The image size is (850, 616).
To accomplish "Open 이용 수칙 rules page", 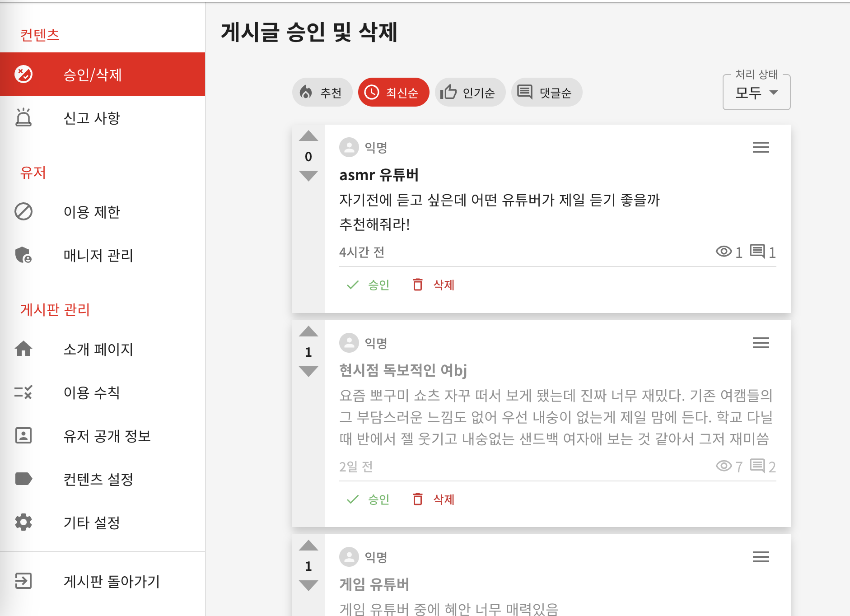I will [103, 392].
